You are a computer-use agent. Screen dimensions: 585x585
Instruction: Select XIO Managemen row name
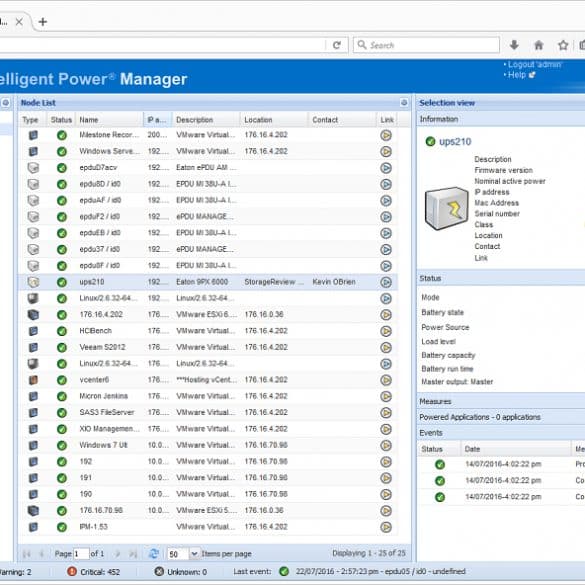click(109, 429)
